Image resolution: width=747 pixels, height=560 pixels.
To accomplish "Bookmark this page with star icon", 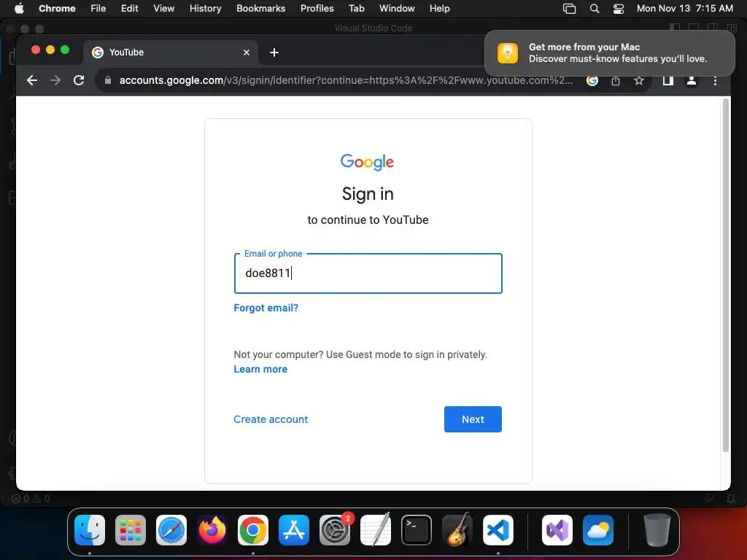I will 639,80.
